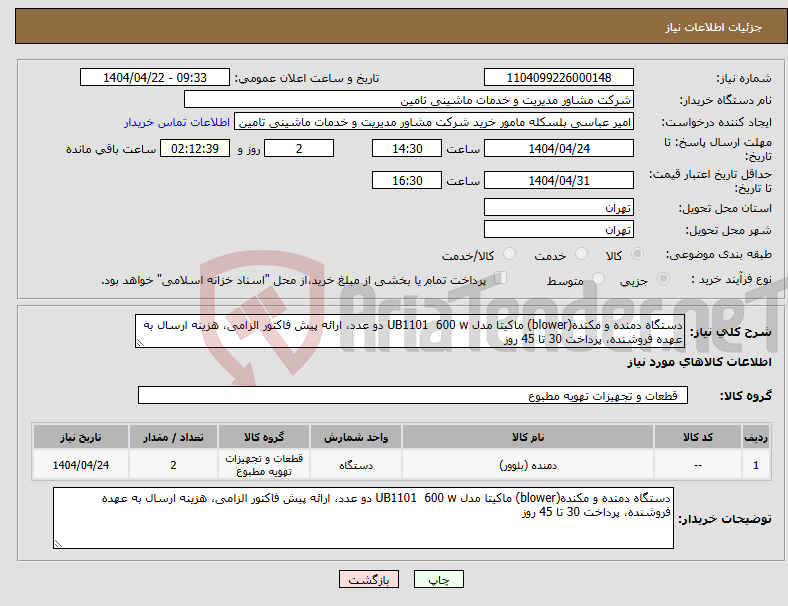Click unit cell دستگاه in table
Screen dimensions: 788x606
pyautogui.click(x=356, y=465)
